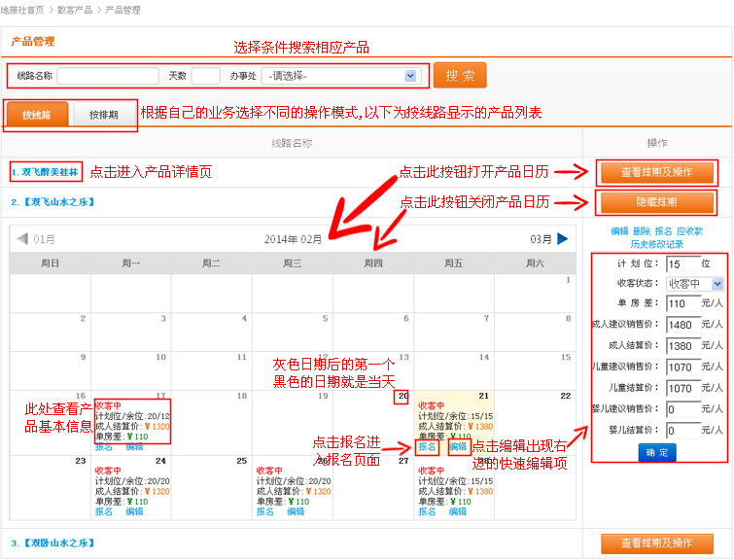Switch to the 按线路 tab
Image resolution: width=734 pixels, height=560 pixels.
click(x=35, y=115)
